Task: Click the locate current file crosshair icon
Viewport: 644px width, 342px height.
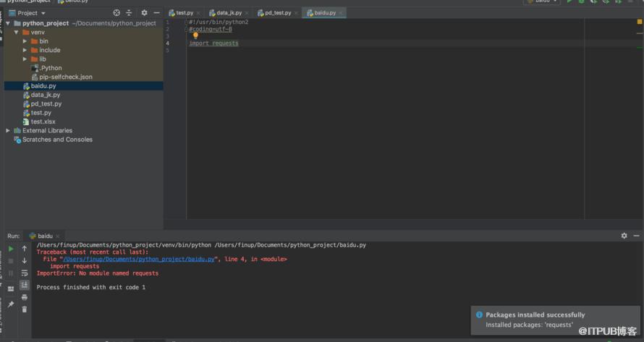Action: click(116, 13)
